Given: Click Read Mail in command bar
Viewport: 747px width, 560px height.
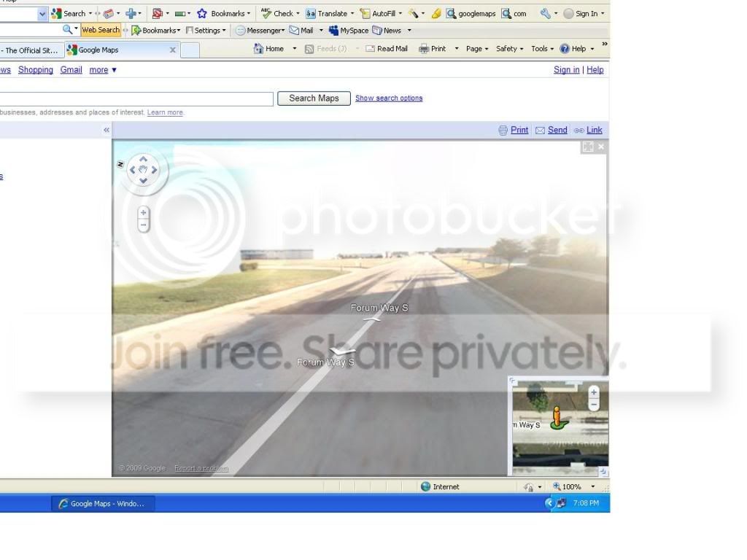Looking at the screenshot, I should point(387,49).
